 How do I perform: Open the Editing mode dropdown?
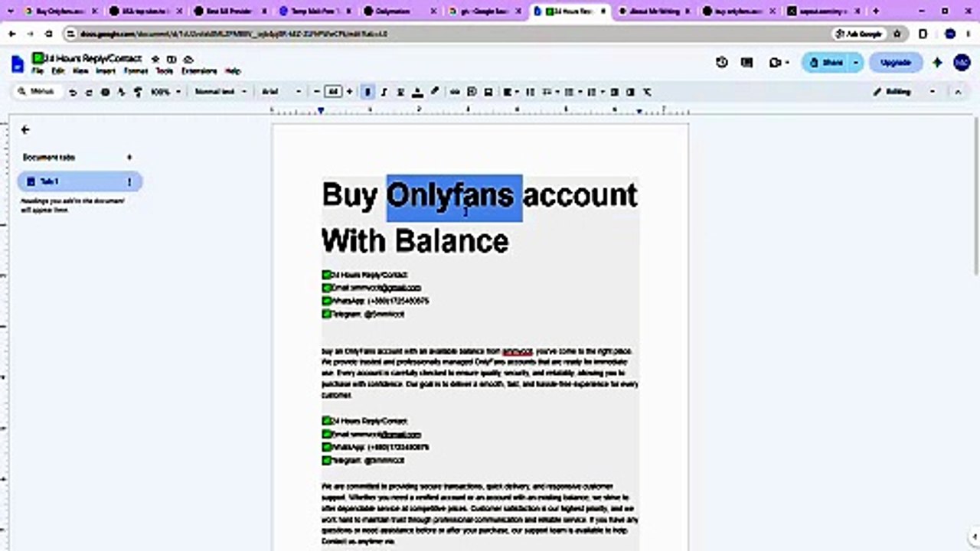pos(905,92)
